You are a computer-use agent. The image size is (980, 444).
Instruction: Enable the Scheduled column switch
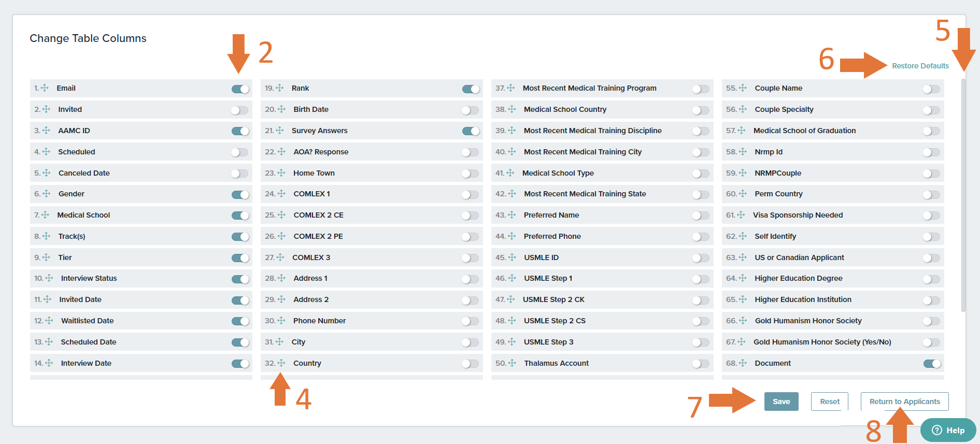pyautogui.click(x=239, y=152)
